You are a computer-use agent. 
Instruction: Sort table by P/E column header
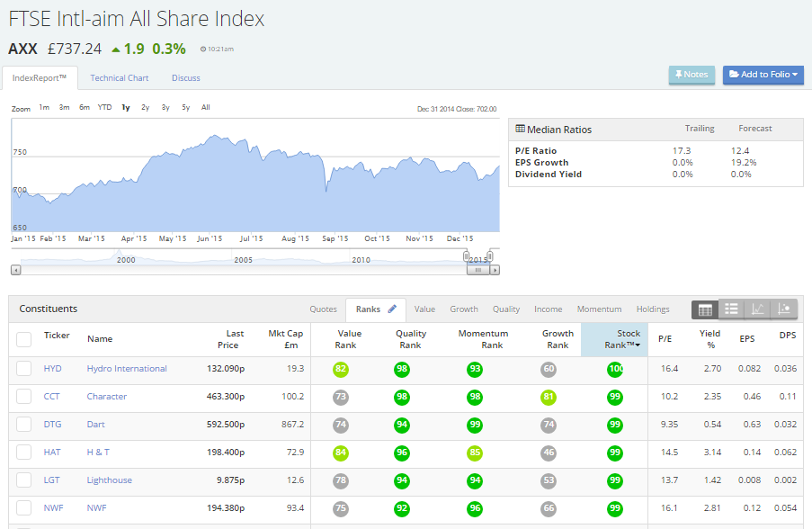point(665,339)
